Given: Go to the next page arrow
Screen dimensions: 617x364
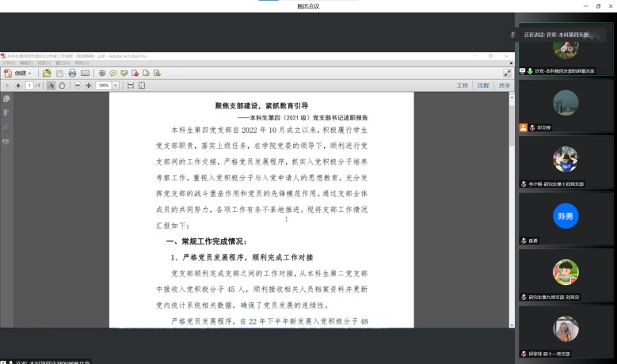Looking at the screenshot, I should pos(18,85).
